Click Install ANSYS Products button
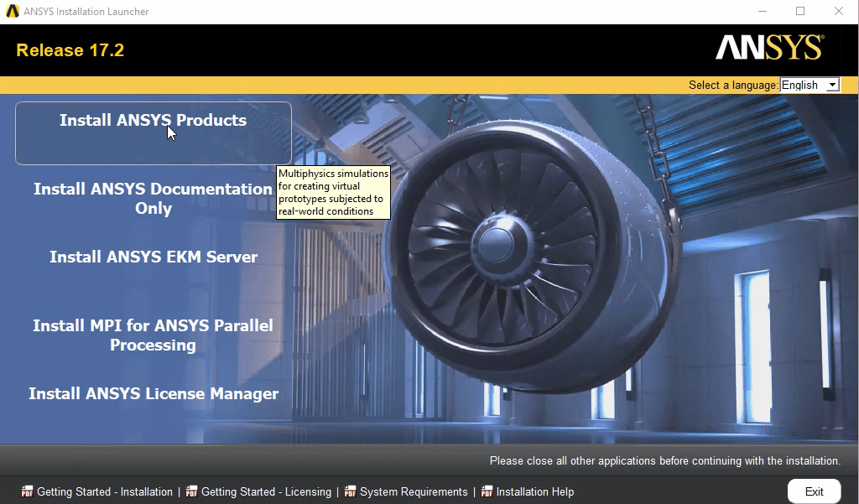The height and width of the screenshot is (504, 859). 154,133
